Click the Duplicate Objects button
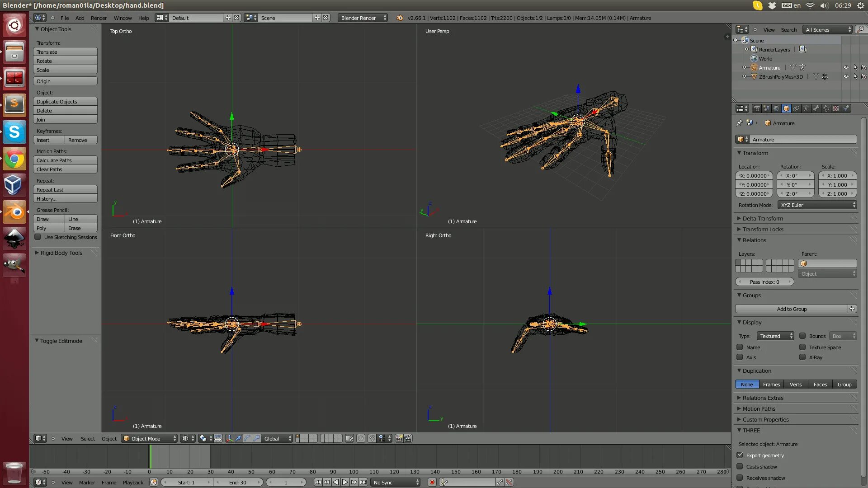 pyautogui.click(x=65, y=102)
